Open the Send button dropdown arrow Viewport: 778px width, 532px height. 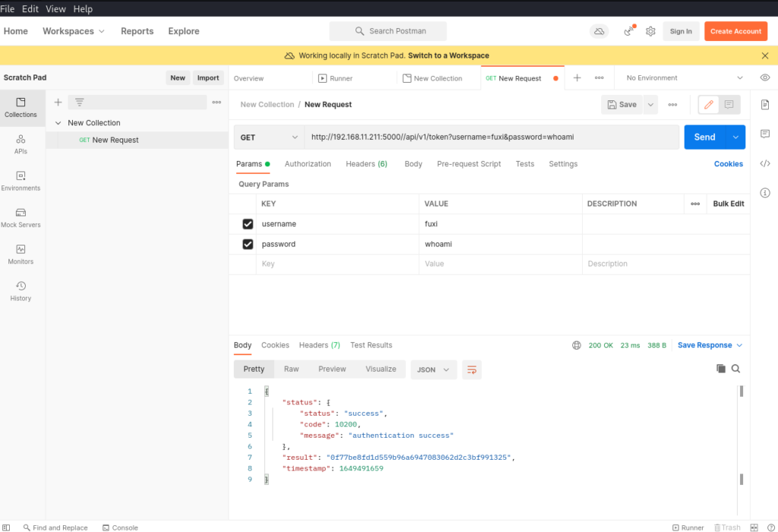pos(735,137)
